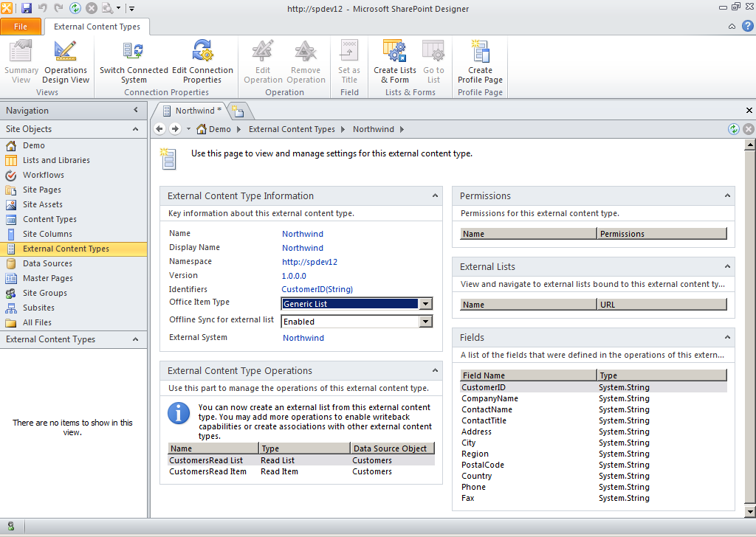Screen dimensions: 756x537
Task: Click External Content Types in breadcrumb
Action: coord(292,129)
